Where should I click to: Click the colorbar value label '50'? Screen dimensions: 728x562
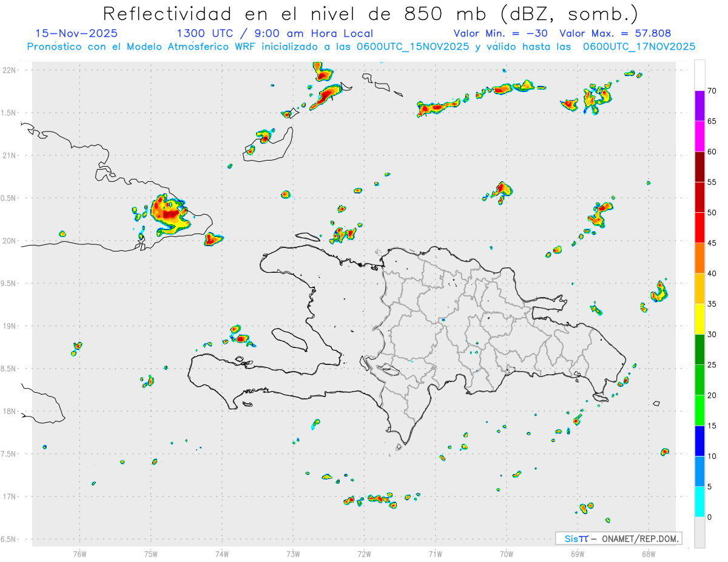pyautogui.click(x=712, y=213)
